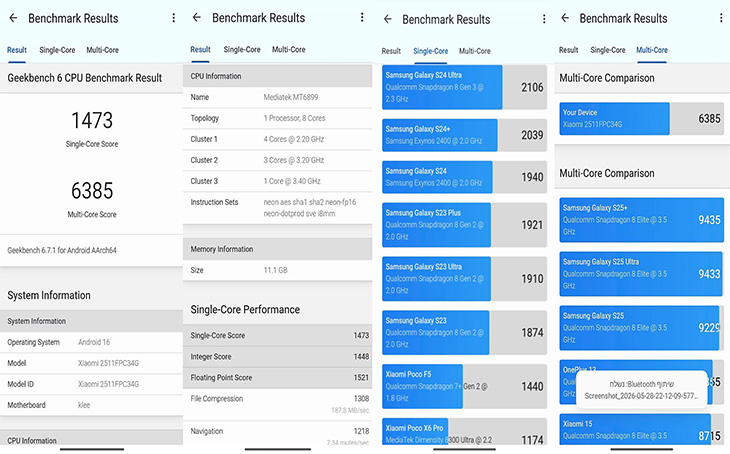Tap Your Device Xiaomi 2511FPC34G bar
730x454 pixels.
(x=642, y=119)
